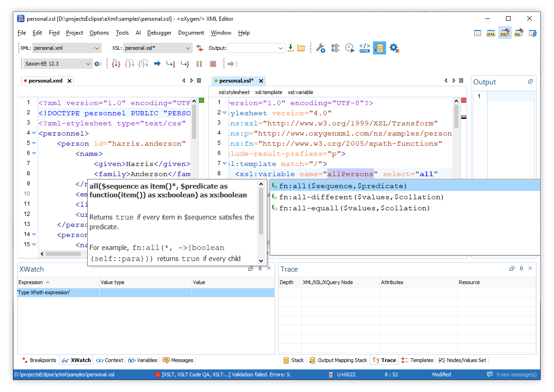Open the debugger gear settings icon
554x392 pixels.
pyautogui.click(x=394, y=48)
